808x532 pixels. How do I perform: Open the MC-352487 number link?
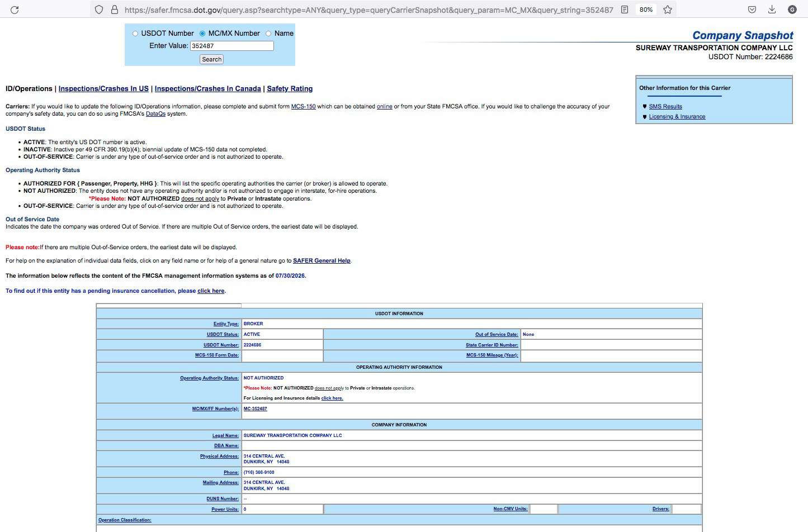pyautogui.click(x=256, y=409)
